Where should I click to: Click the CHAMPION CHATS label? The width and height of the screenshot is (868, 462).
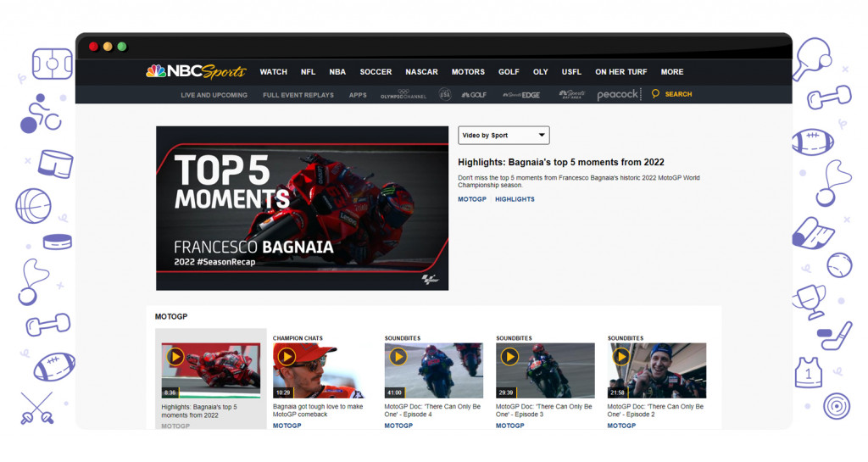(298, 338)
